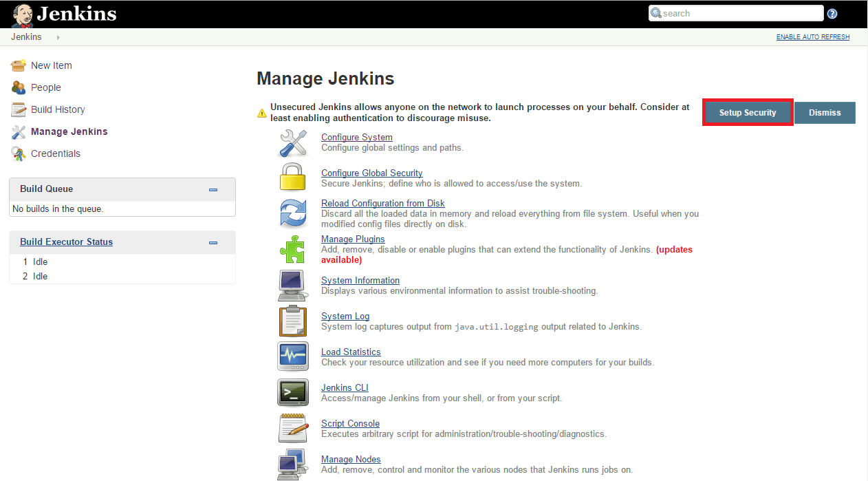Click the Credentials keys icon
Image resolution: width=868 pixels, height=481 pixels.
(19, 153)
